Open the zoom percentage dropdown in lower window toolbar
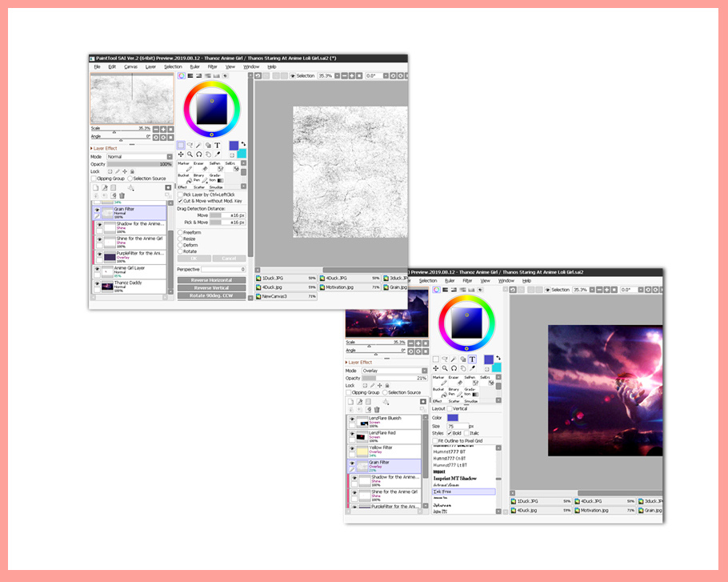The height and width of the screenshot is (582, 728). pyautogui.click(x=592, y=289)
